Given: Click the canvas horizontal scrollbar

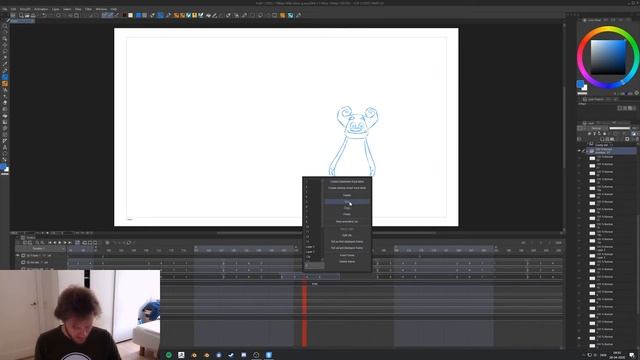Looking at the screenshot, I should (x=327, y=233).
